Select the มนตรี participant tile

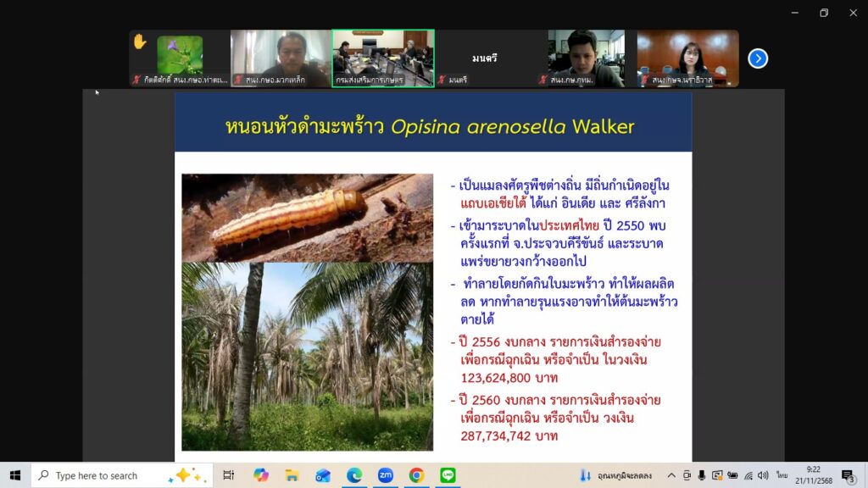(x=485, y=58)
